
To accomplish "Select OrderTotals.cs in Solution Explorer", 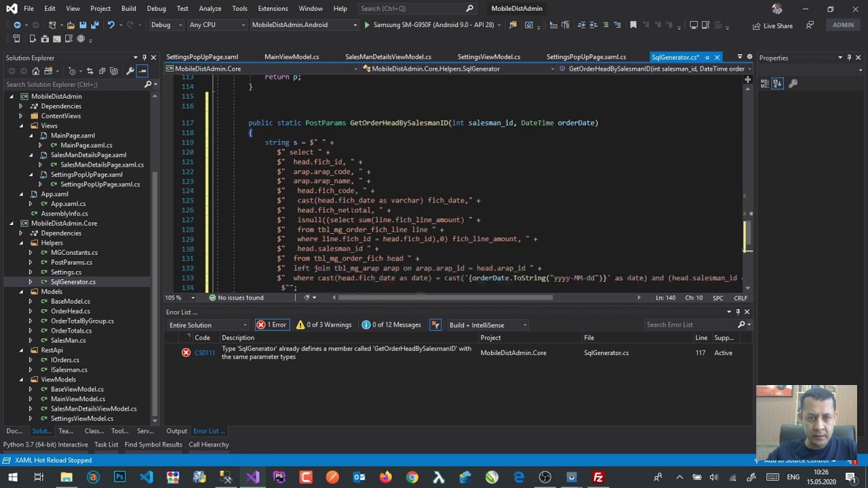I will pos(71,331).
